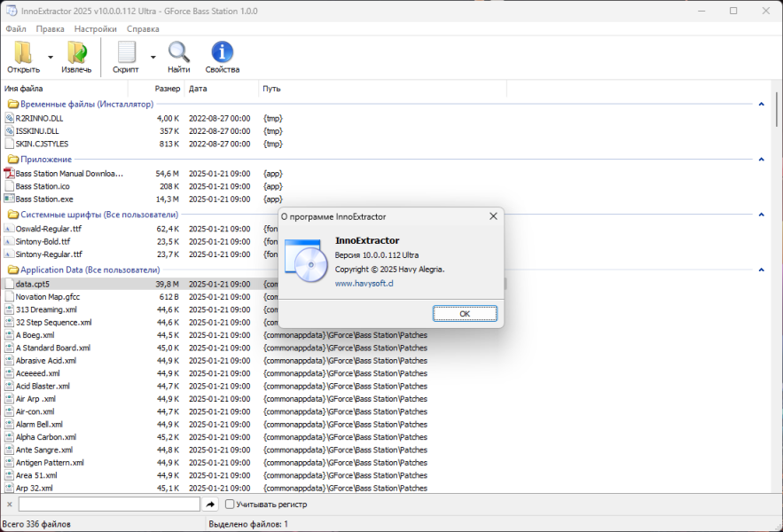Image resolution: width=783 pixels, height=532 pixels.
Task: Enable Учитывать регистр checkbox
Action: [230, 505]
